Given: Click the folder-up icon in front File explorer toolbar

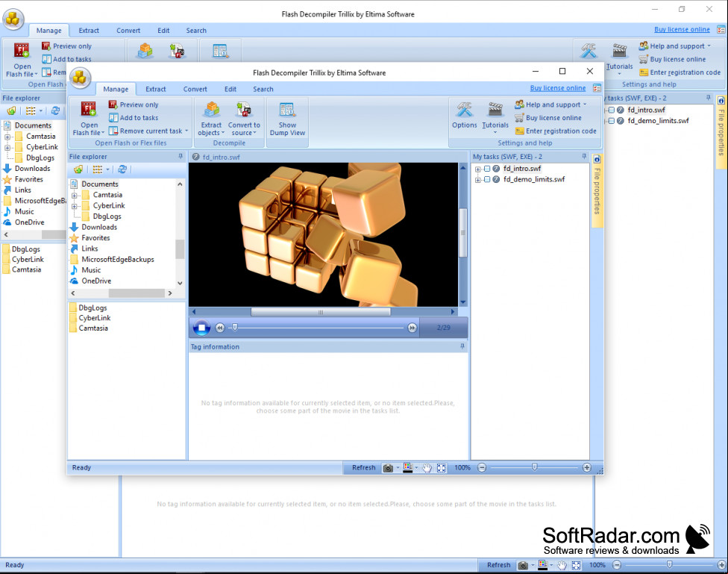Looking at the screenshot, I should [x=78, y=169].
